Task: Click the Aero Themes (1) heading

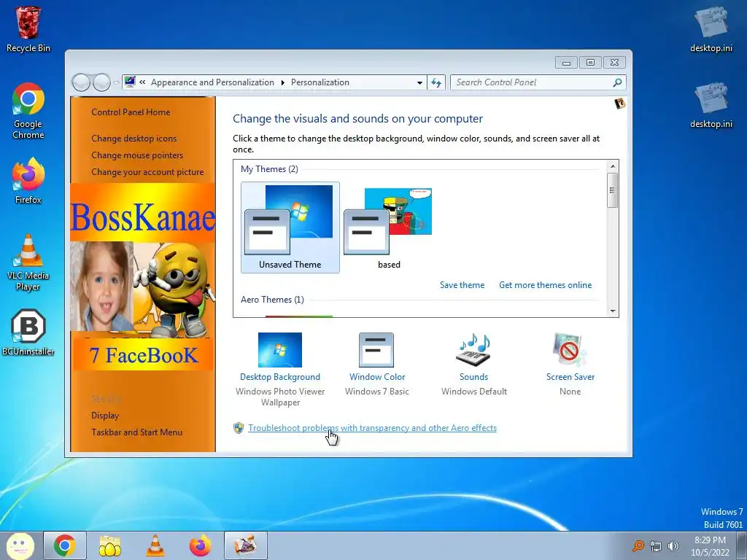Action: click(x=272, y=300)
